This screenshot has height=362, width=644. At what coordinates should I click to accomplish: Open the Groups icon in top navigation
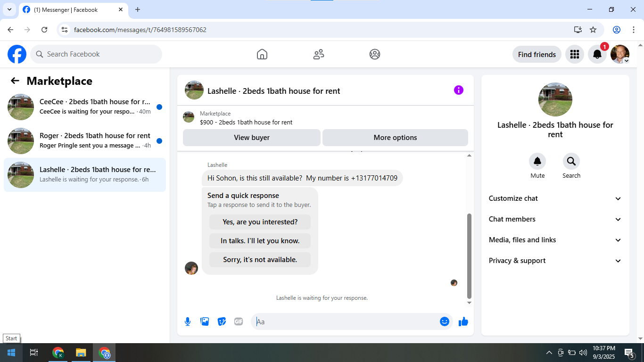(375, 54)
